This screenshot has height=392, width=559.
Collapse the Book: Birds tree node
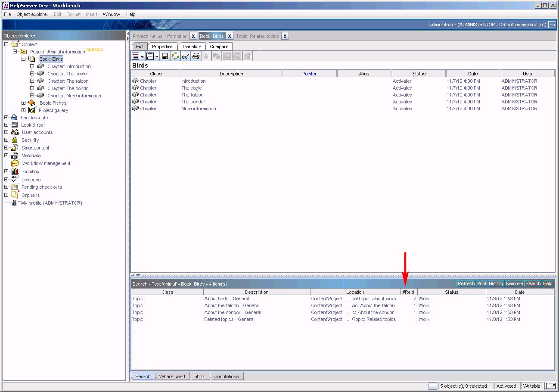pyautogui.click(x=24, y=59)
